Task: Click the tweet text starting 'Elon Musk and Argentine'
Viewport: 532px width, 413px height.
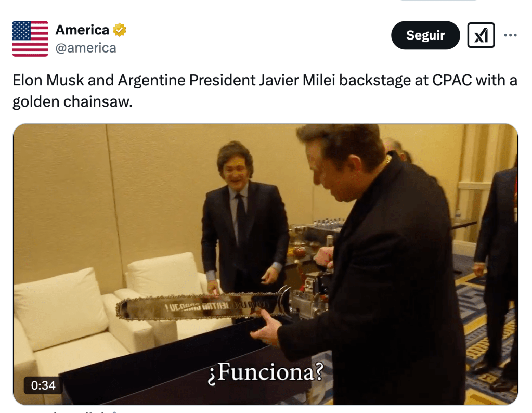Action: pos(265,91)
